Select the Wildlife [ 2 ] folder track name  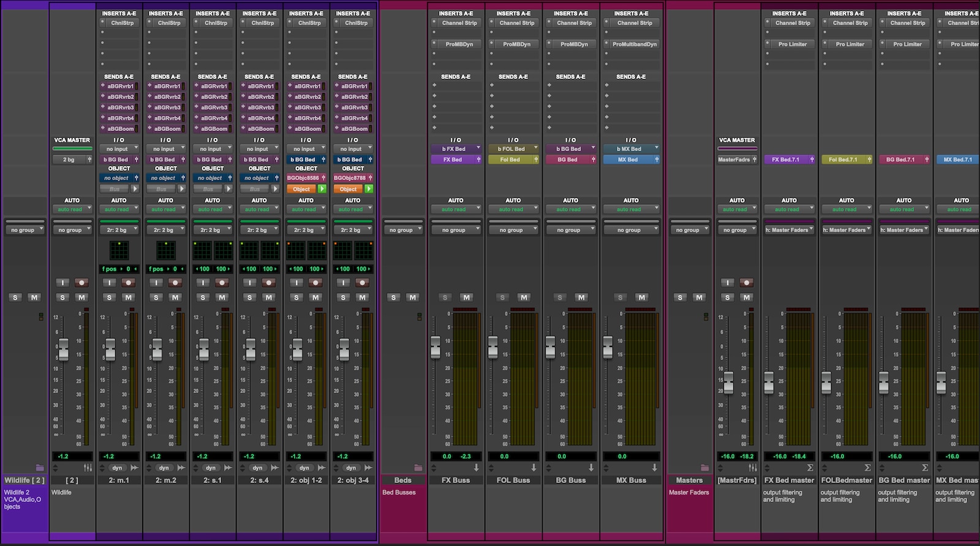[24, 481]
